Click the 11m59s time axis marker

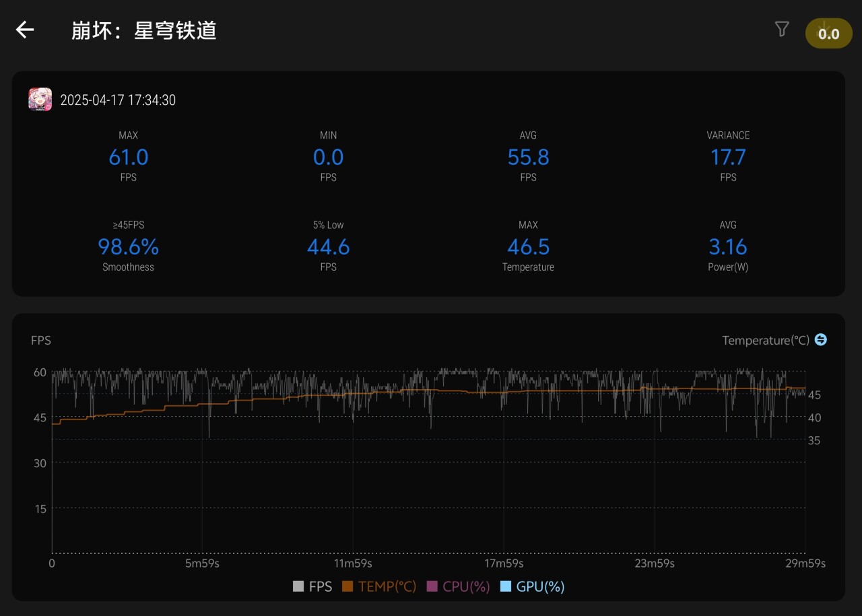point(353,563)
